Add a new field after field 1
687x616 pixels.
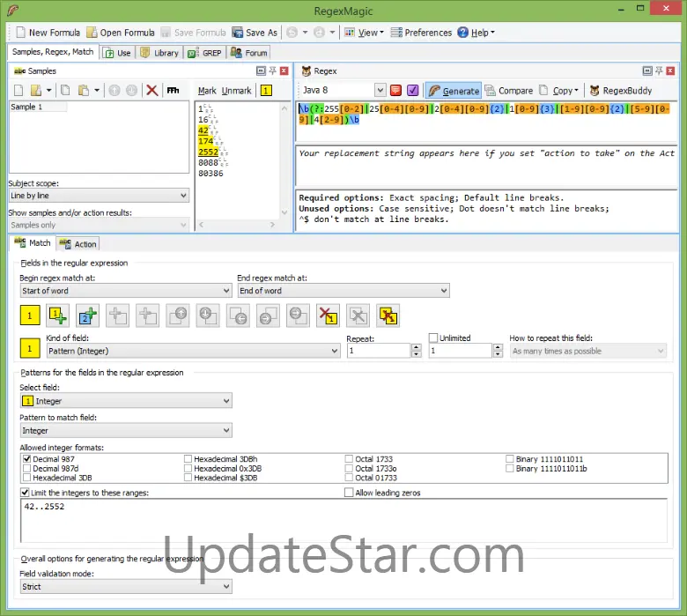point(57,315)
